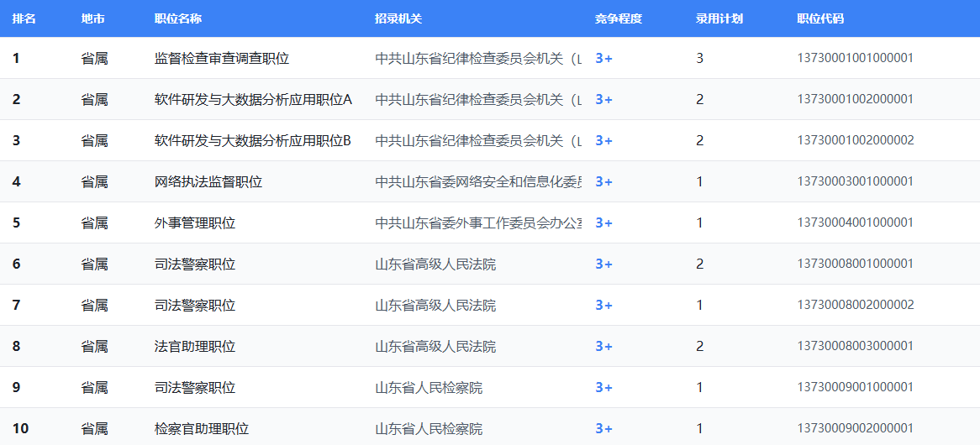Click position code 13730008001000001

pos(855,264)
